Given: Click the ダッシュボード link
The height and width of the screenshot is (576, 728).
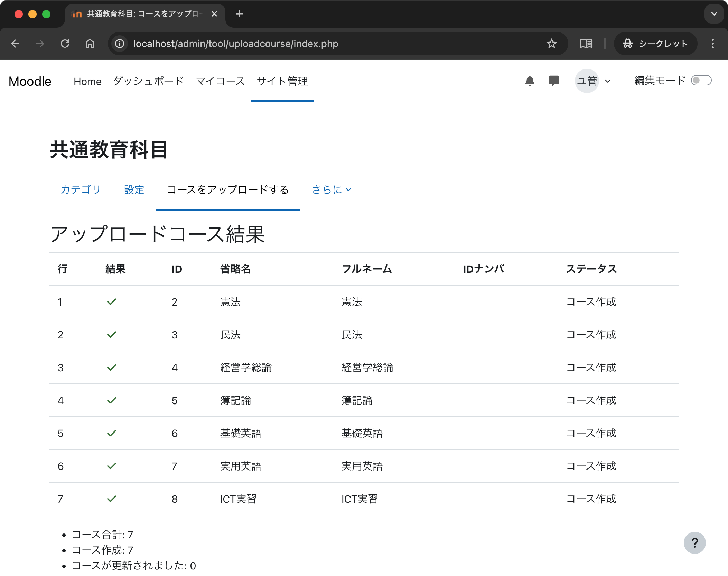Looking at the screenshot, I should (x=148, y=81).
